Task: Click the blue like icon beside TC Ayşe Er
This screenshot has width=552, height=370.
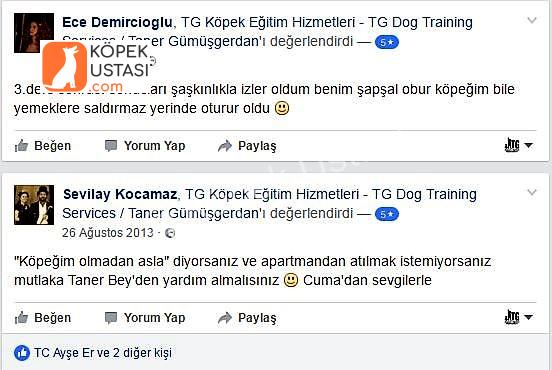Action: (x=22, y=353)
